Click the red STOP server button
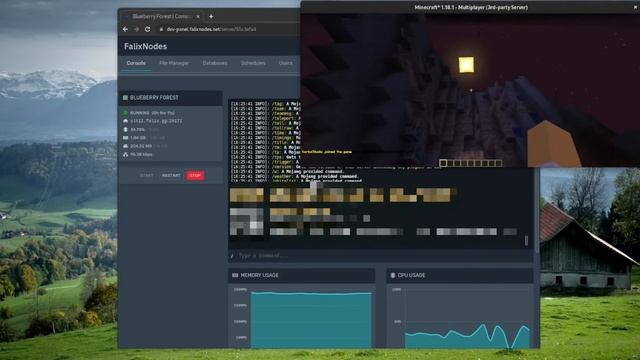The height and width of the screenshot is (360, 640). [x=195, y=176]
